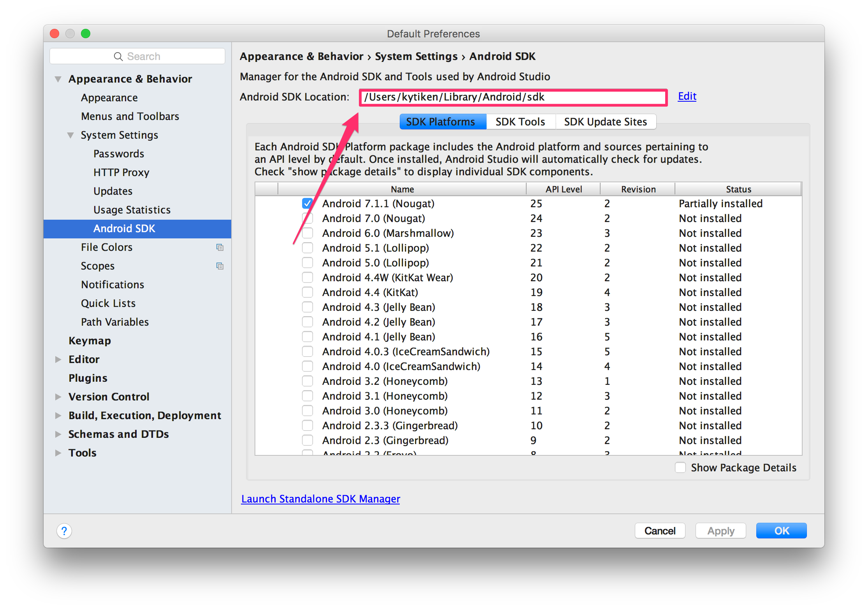Check Android 4.4 (KitKat)
The width and height of the screenshot is (868, 610).
coord(307,292)
